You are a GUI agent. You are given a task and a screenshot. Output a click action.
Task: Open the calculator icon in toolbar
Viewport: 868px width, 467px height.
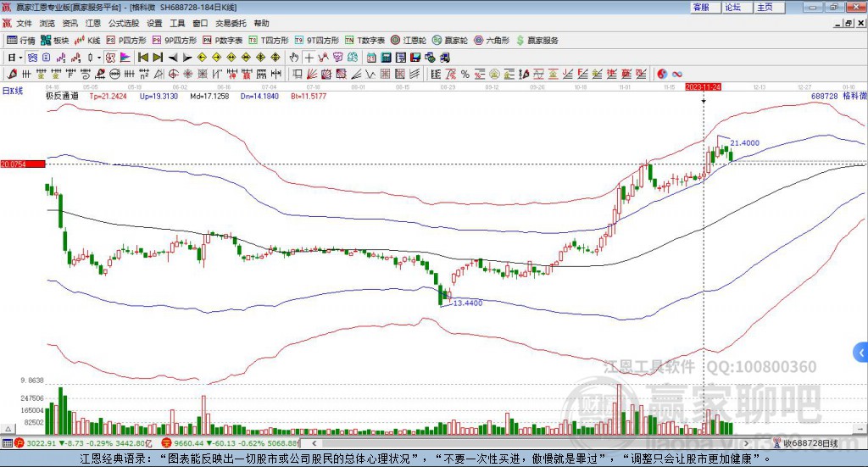[x=386, y=58]
